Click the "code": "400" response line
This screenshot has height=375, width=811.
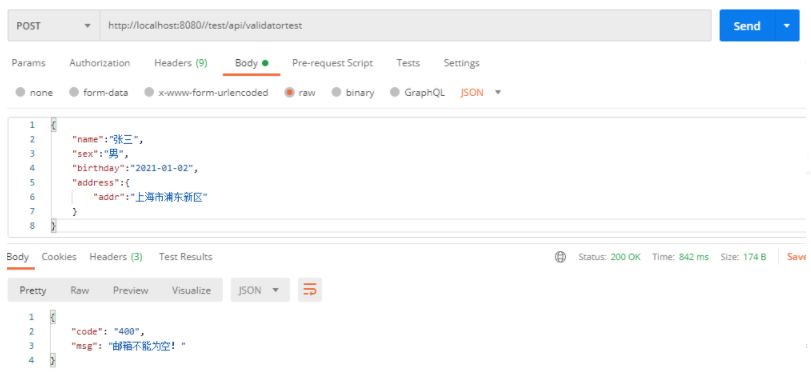pyautogui.click(x=109, y=332)
